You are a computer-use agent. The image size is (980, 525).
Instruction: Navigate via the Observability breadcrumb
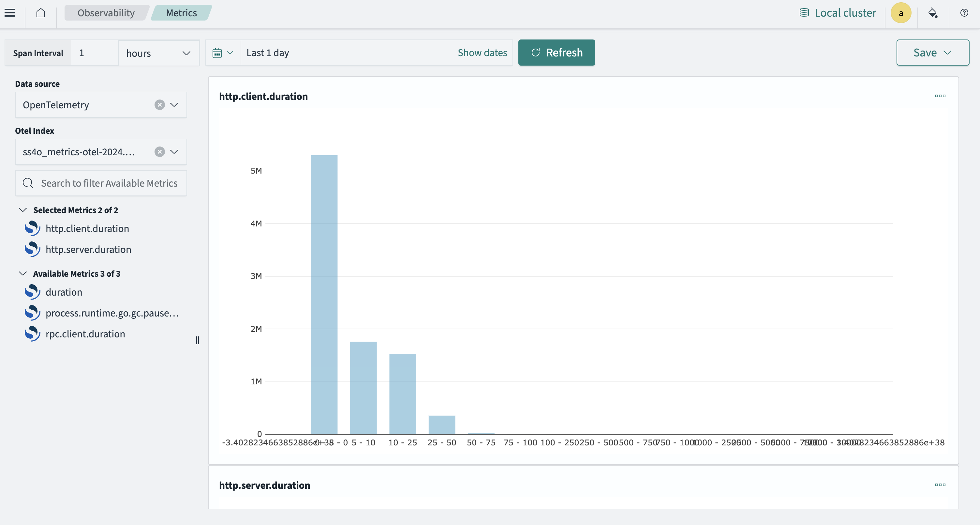(106, 13)
